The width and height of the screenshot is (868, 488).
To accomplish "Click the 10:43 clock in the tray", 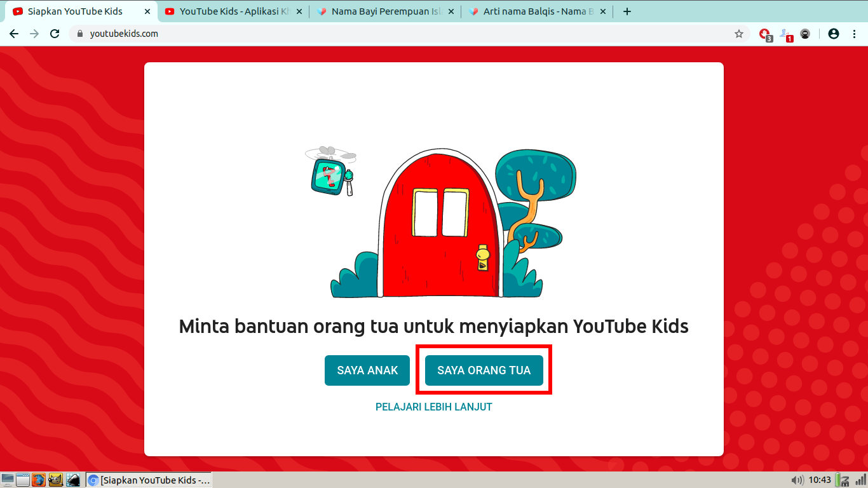I will (820, 480).
